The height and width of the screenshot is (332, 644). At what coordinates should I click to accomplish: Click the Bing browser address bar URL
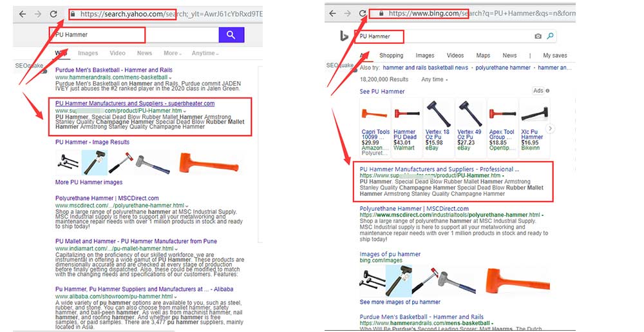(x=481, y=13)
